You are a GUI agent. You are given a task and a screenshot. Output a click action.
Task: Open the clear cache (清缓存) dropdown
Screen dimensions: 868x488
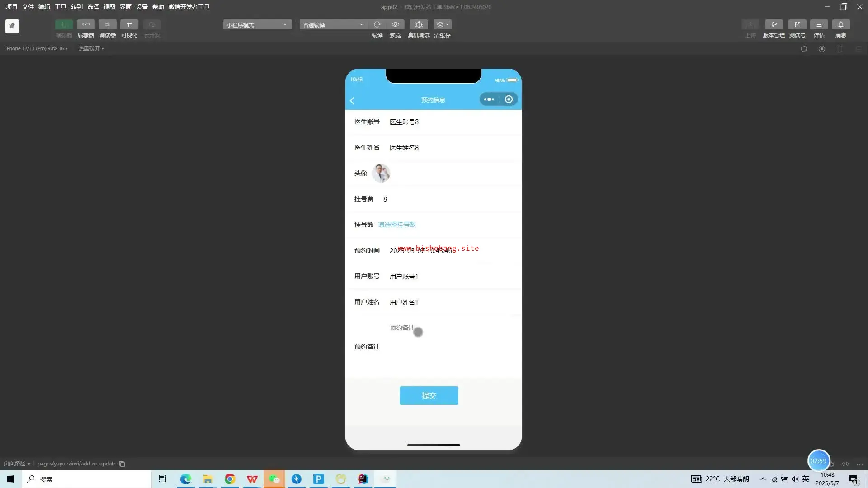[442, 24]
